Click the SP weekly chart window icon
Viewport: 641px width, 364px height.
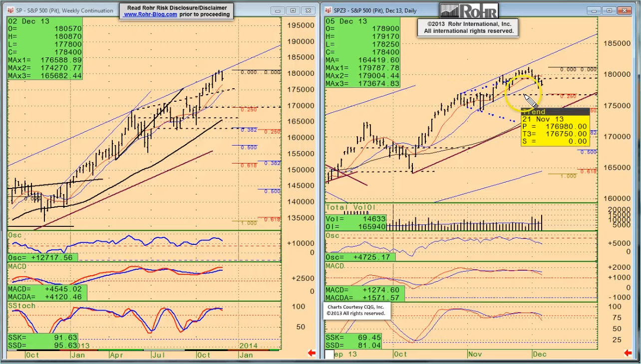pos(10,10)
